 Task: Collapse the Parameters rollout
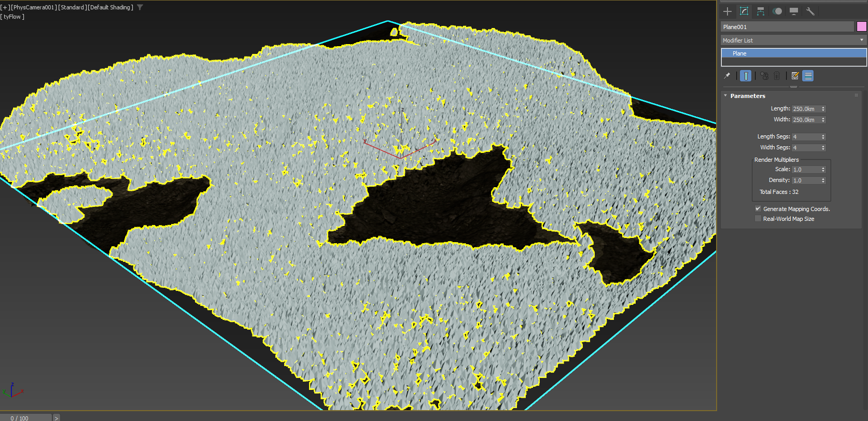pos(747,96)
